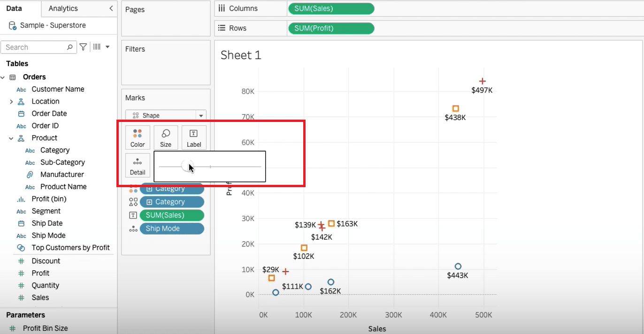
Task: Open the Detail marks card button
Action: coord(138,165)
